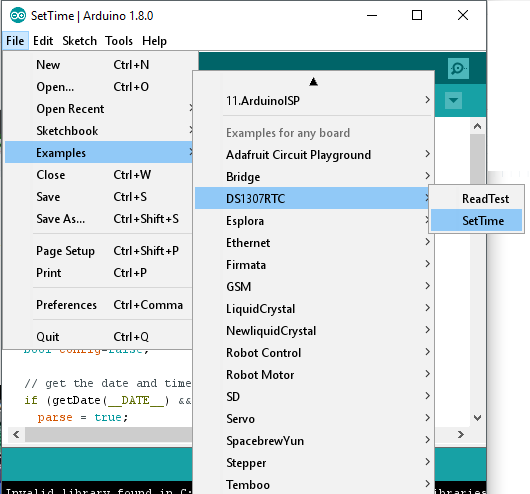Open the SetTime example sketch
This screenshot has width=530, height=494.
click(x=476, y=220)
